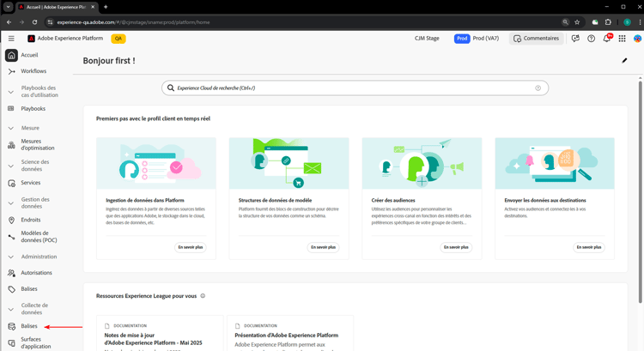The width and height of the screenshot is (644, 351).
Task: Open the browser three-dot menu
Action: pos(640,22)
